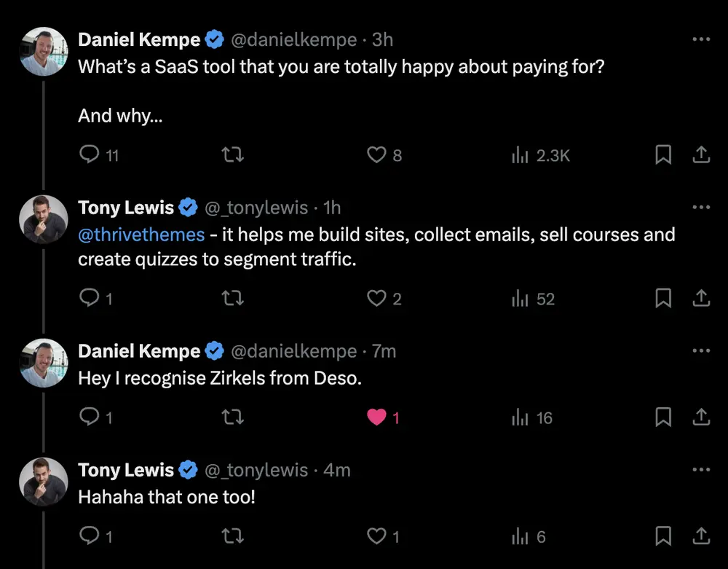Like Daniel Kempe's tweet with 8 likes
Image resolution: width=728 pixels, height=569 pixels.
(x=376, y=155)
